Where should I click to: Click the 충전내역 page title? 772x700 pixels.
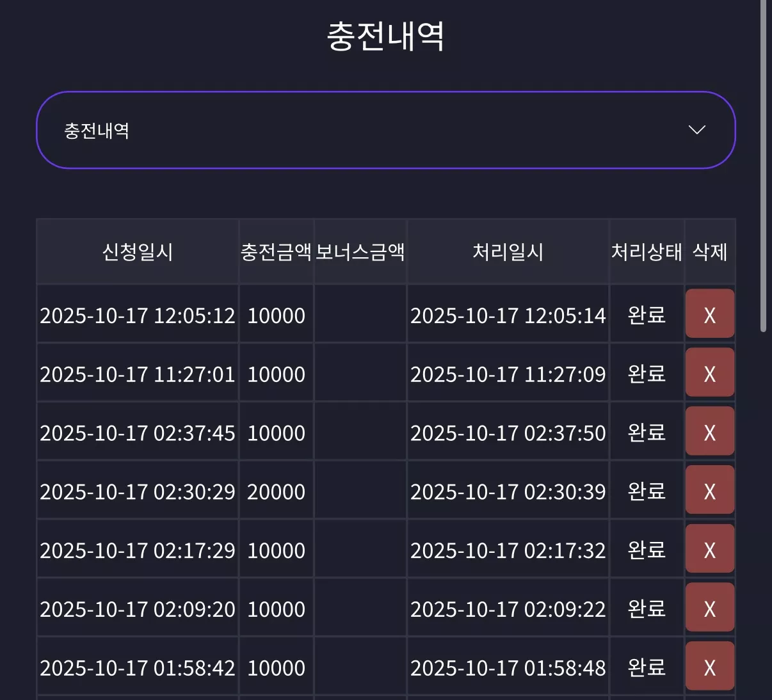(x=386, y=36)
